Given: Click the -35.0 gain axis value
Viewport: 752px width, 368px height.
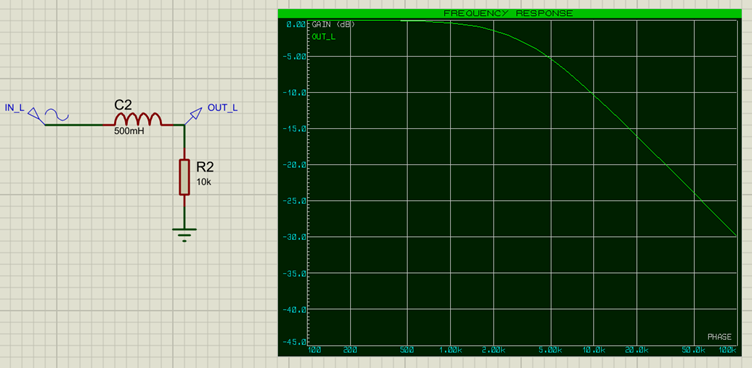Looking at the screenshot, I should pyautogui.click(x=294, y=273).
